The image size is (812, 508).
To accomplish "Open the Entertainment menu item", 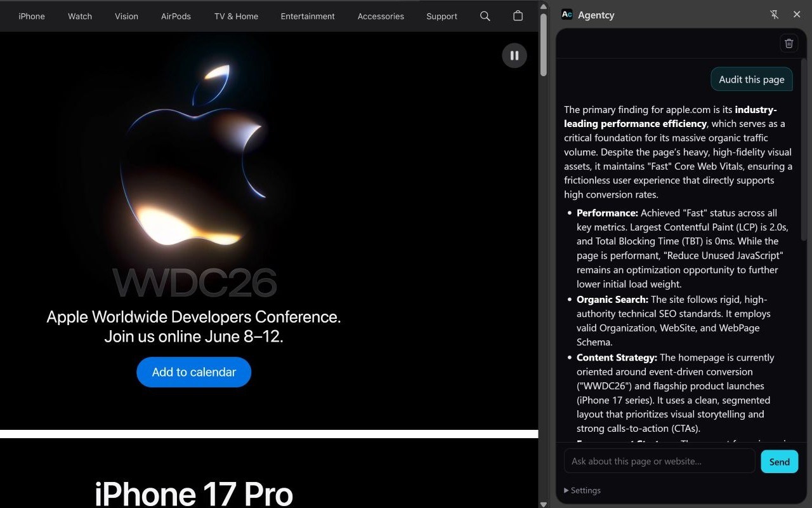I will (x=308, y=16).
